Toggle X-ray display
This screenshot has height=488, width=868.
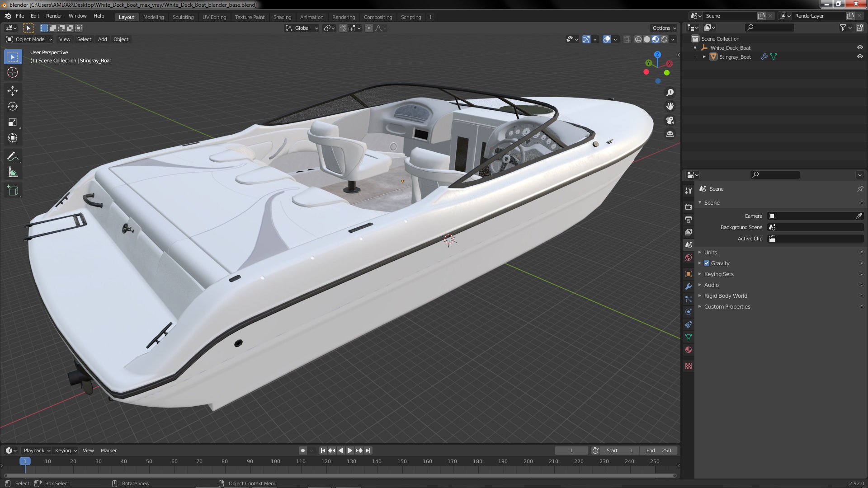(627, 39)
